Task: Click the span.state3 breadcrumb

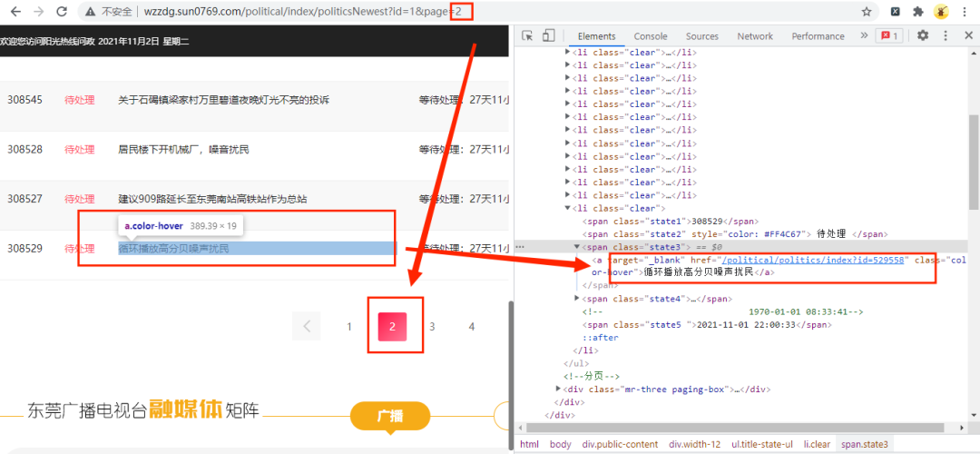Action: pos(865,444)
